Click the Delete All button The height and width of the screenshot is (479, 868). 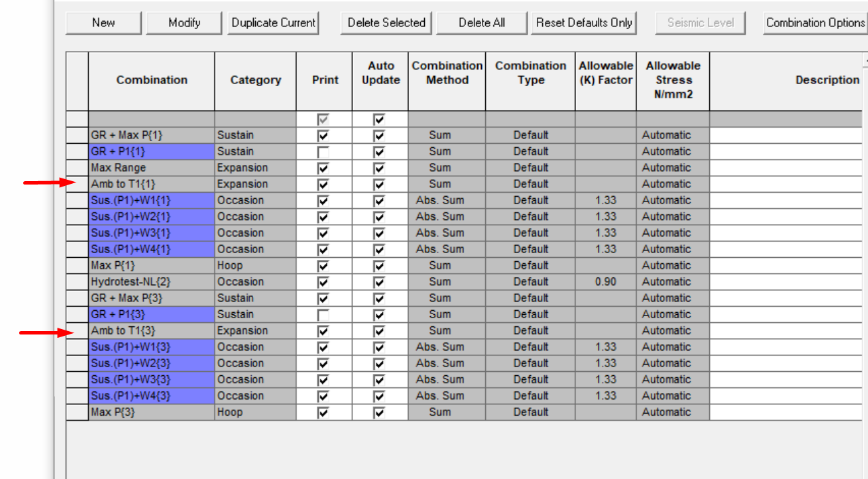coord(481,22)
